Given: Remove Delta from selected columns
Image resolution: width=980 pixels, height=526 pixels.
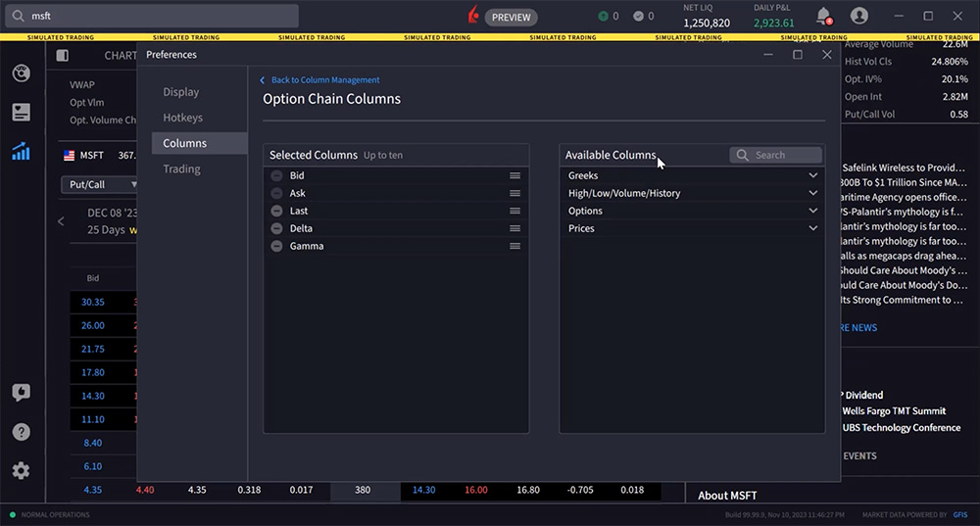Looking at the screenshot, I should [x=276, y=228].
